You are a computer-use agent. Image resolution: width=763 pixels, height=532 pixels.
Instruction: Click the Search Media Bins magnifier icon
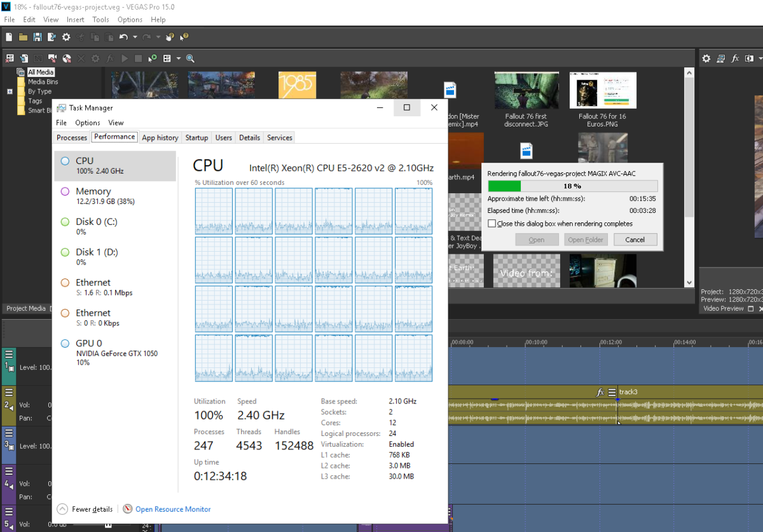(x=190, y=58)
